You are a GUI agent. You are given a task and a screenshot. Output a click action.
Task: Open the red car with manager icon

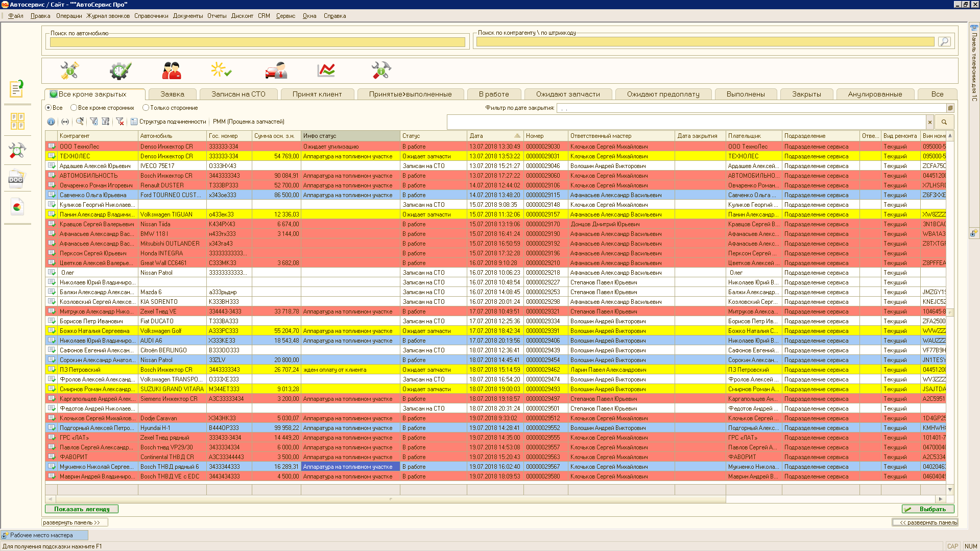click(276, 70)
